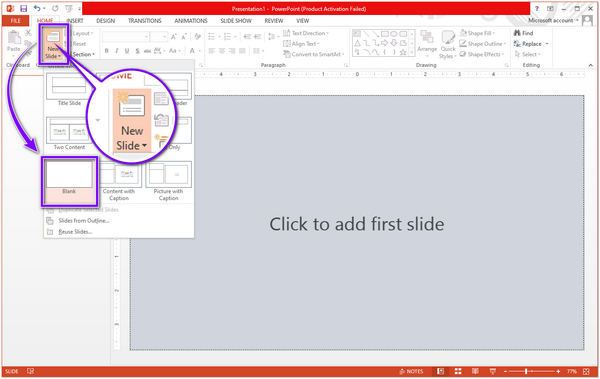Expand the Section dropdown
Viewport: 600px width, 379px height.
[83, 54]
